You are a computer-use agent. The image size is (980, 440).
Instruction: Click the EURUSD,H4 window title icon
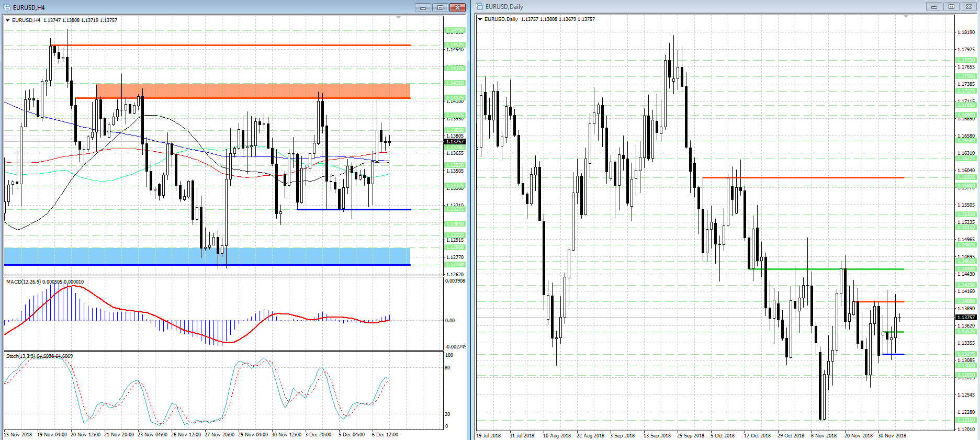[7, 7]
